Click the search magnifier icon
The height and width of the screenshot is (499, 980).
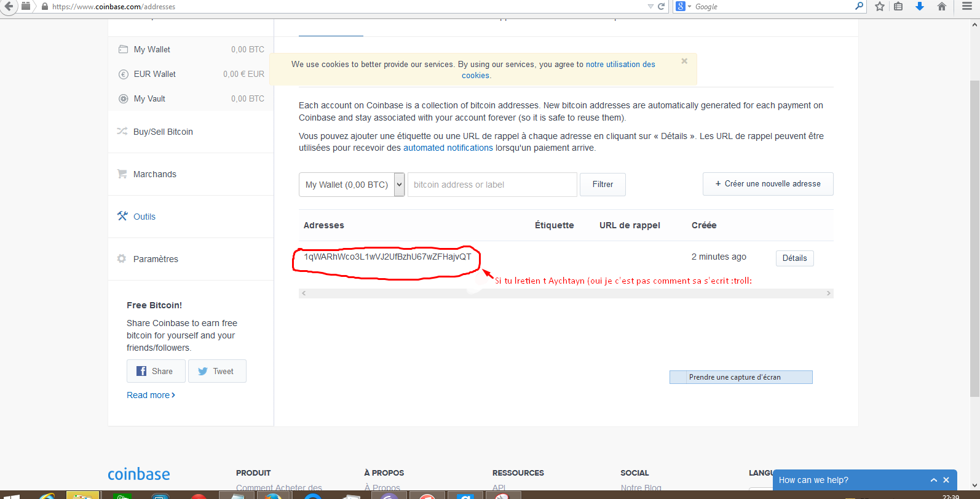(859, 6)
